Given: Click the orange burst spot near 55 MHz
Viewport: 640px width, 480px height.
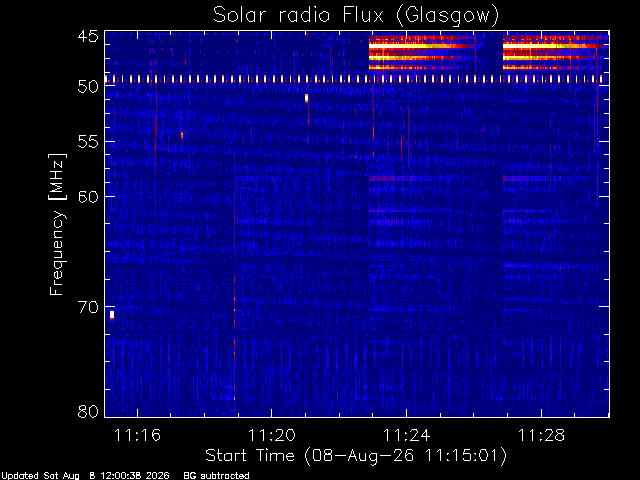Looking at the screenshot, I should point(182,135).
